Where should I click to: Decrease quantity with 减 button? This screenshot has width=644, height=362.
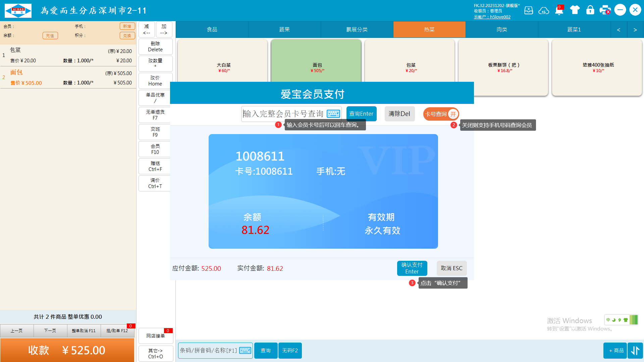pyautogui.click(x=147, y=29)
